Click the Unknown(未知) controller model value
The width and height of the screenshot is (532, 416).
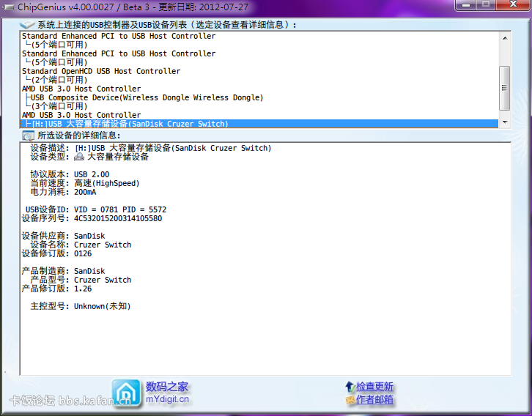point(103,306)
